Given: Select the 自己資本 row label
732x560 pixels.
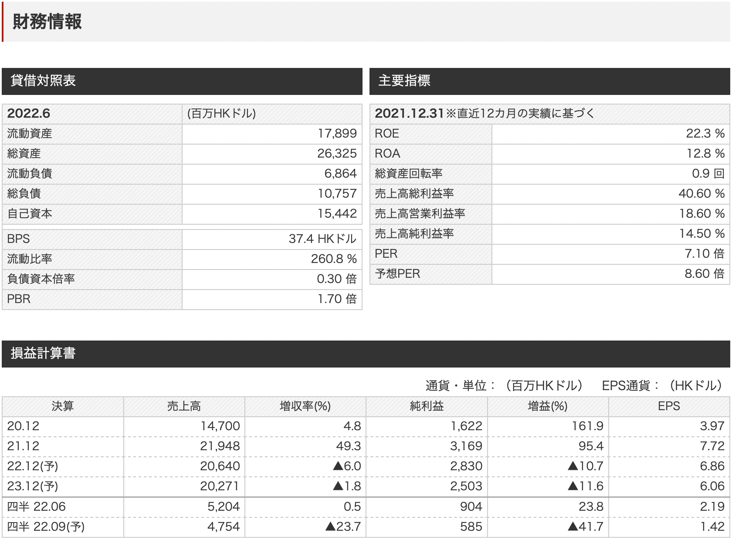Looking at the screenshot, I should click(x=30, y=214).
